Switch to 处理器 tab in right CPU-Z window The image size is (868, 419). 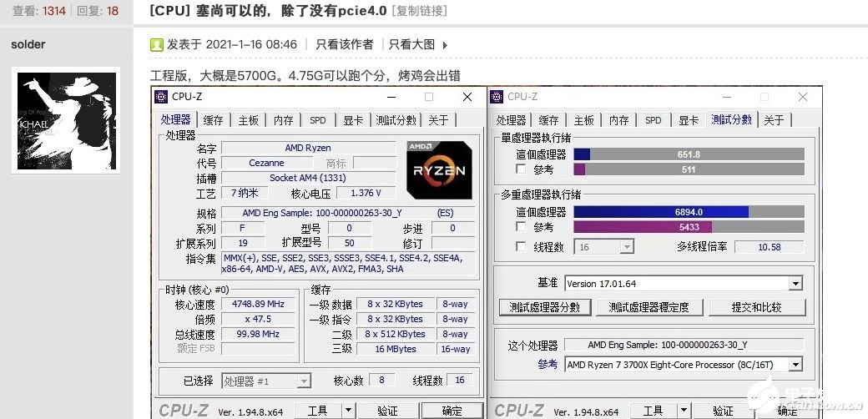[511, 120]
